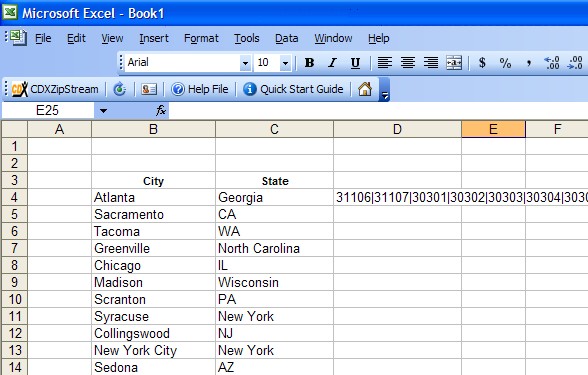Click the Help File button
The height and width of the screenshot is (375, 588).
pyautogui.click(x=200, y=89)
